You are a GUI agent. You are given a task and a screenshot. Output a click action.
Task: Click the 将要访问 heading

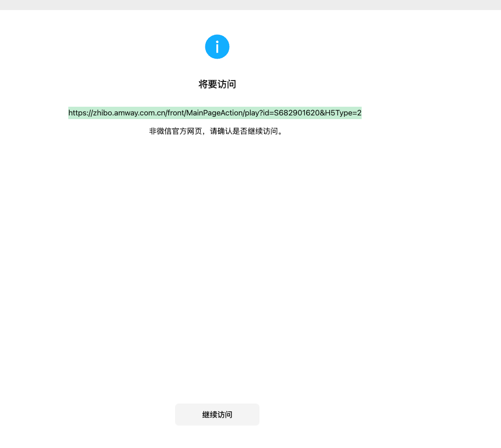[x=217, y=84]
